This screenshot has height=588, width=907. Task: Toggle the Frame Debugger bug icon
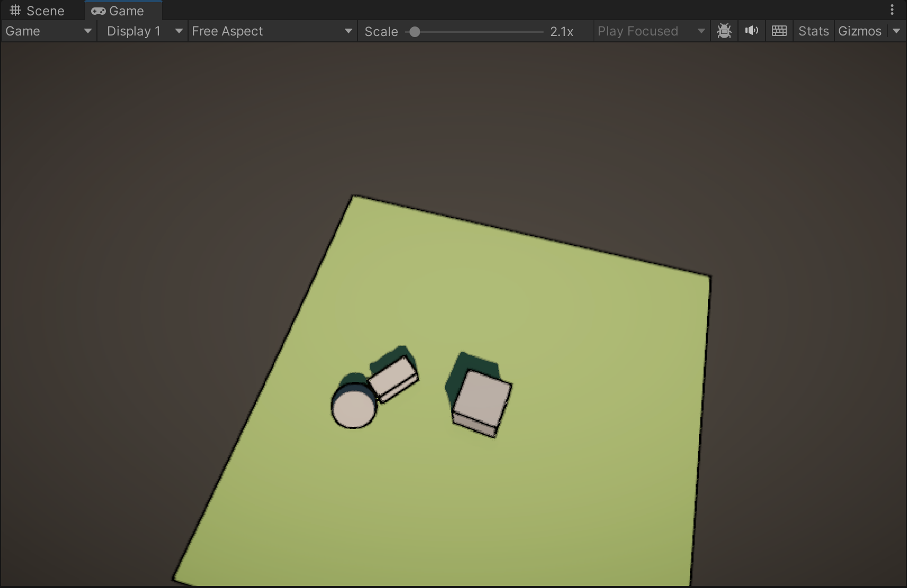[724, 31]
